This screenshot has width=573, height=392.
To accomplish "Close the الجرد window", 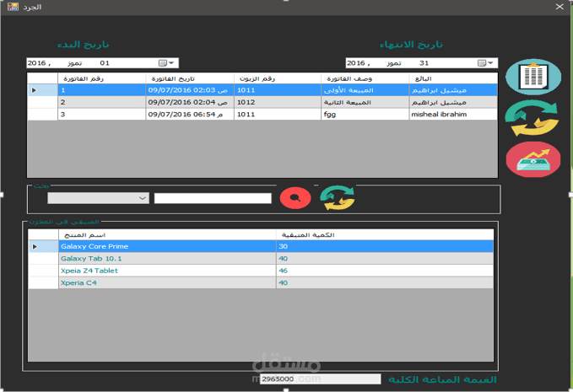I will pyautogui.click(x=559, y=7).
